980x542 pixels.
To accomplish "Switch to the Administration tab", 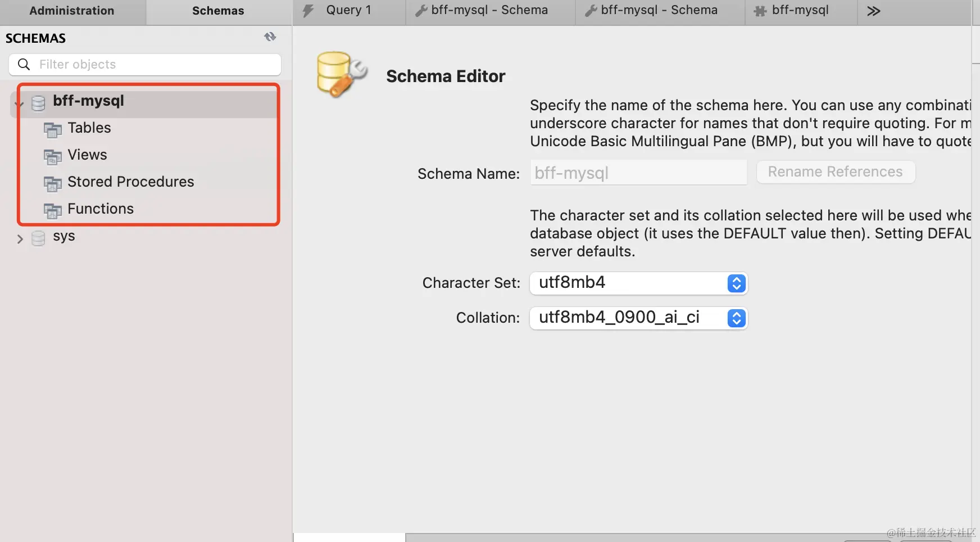I will 71,10.
